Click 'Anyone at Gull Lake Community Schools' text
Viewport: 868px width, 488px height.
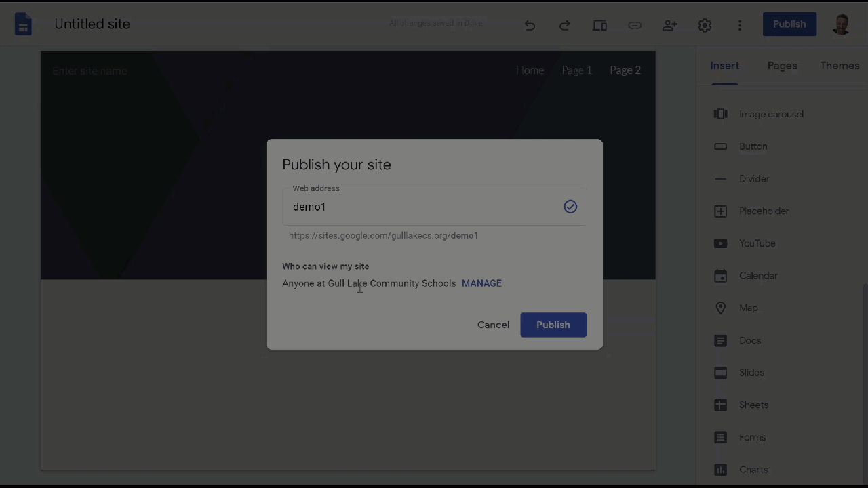(369, 283)
